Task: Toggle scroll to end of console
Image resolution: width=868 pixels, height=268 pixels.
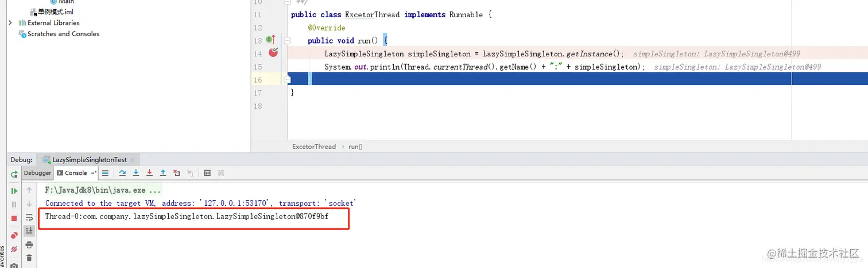Action: [x=29, y=231]
